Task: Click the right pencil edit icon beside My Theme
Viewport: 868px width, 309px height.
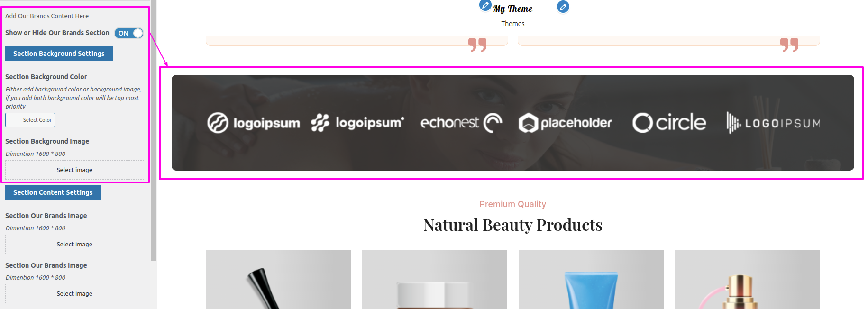Action: 563,7
